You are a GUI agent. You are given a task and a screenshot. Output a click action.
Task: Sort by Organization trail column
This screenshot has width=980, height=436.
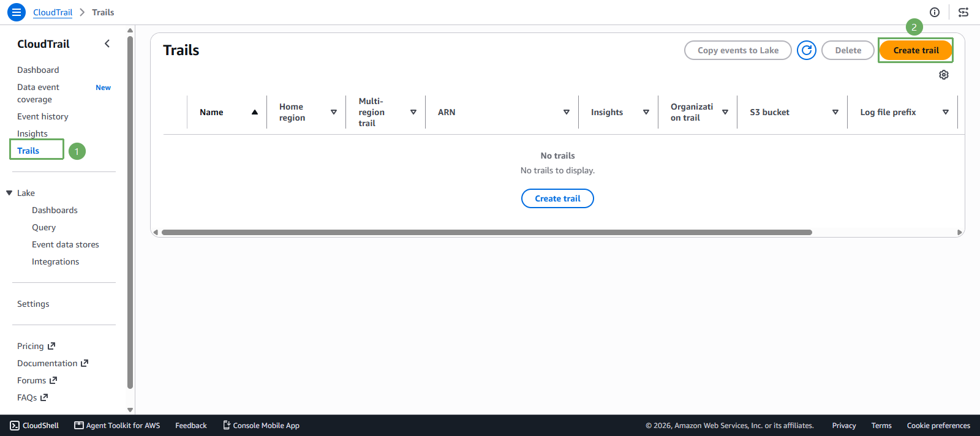725,112
